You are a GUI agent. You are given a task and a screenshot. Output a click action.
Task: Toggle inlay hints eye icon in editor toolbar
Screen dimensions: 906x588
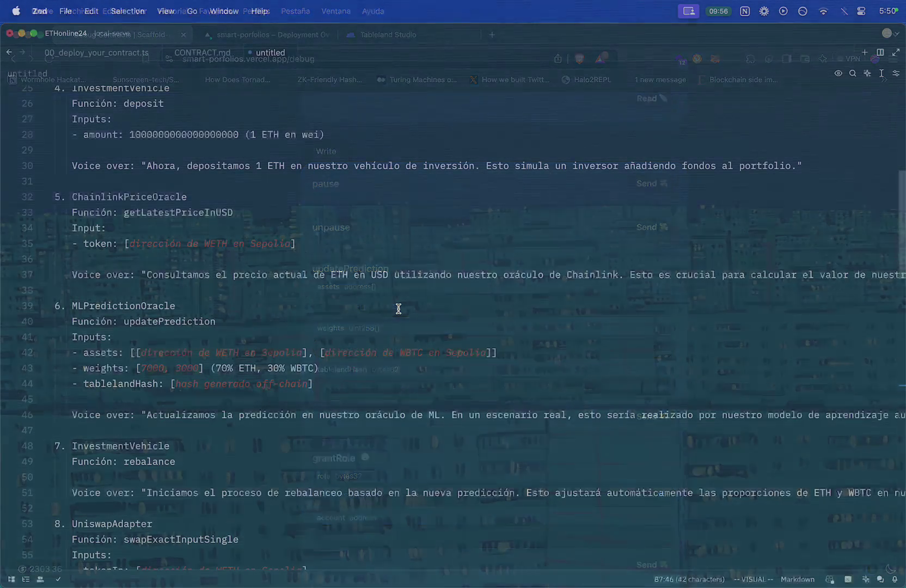click(838, 73)
